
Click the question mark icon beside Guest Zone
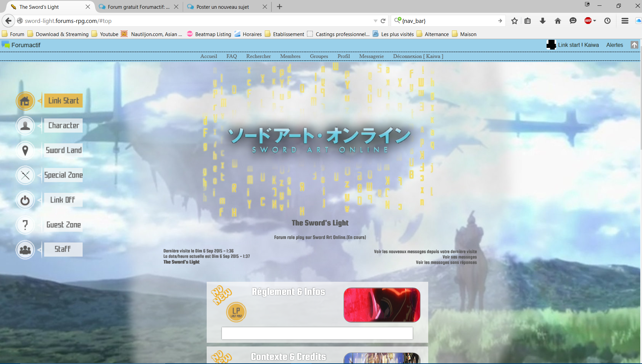point(25,225)
